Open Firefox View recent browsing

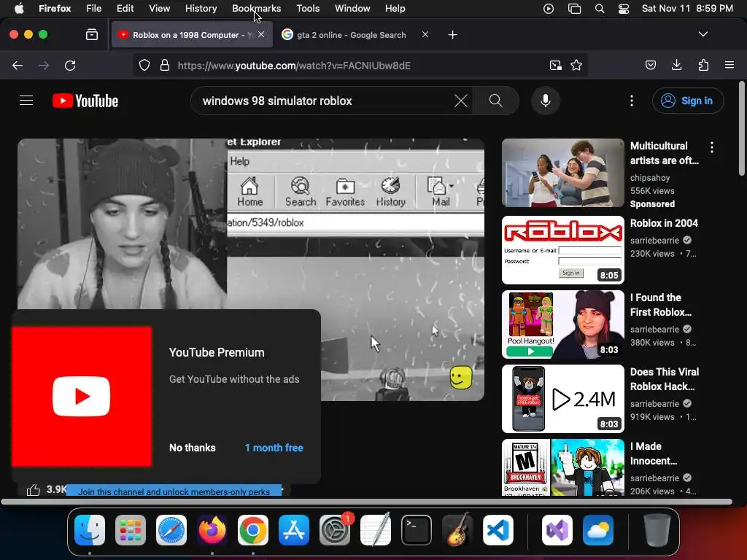coord(92,35)
